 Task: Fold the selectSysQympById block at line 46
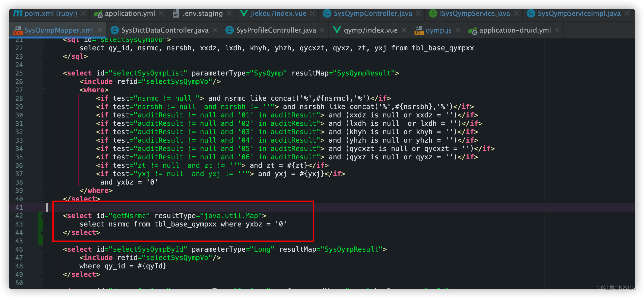point(43,249)
